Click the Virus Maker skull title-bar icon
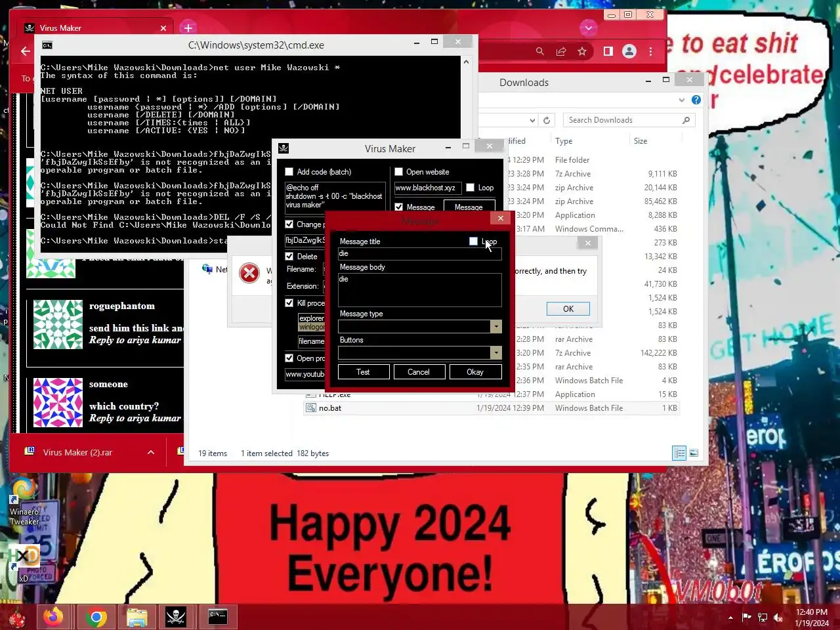The image size is (840, 630). [x=283, y=148]
